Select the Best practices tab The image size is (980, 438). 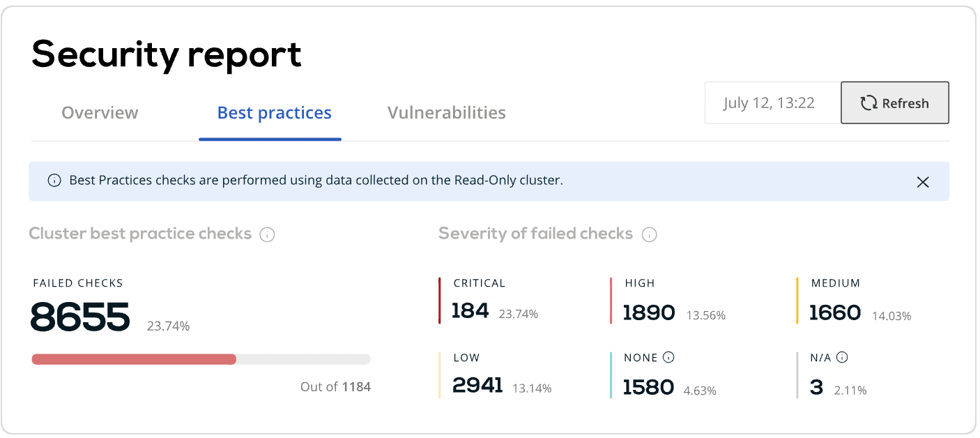274,113
